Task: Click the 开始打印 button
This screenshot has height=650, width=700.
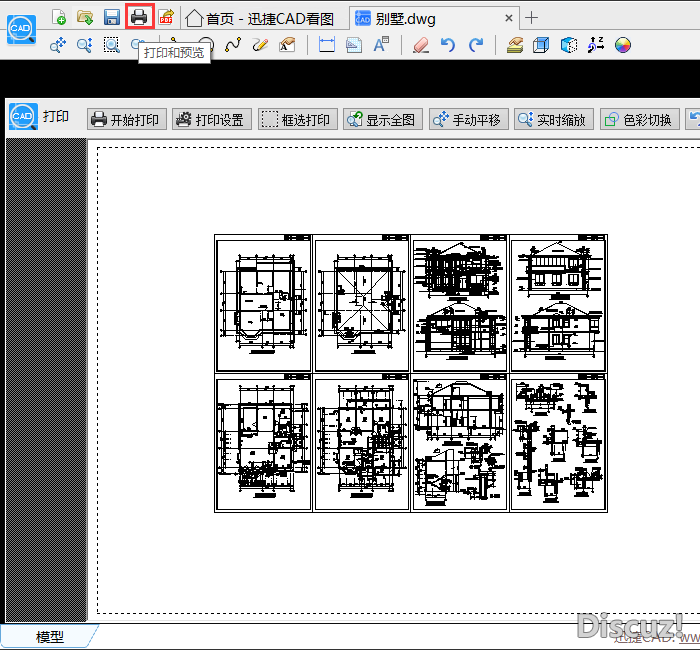Action: (x=125, y=120)
